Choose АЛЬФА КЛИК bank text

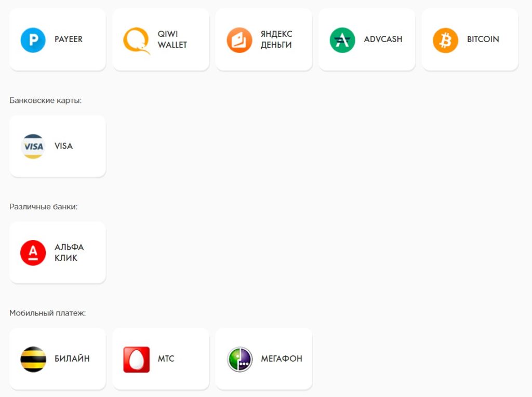[69, 253]
